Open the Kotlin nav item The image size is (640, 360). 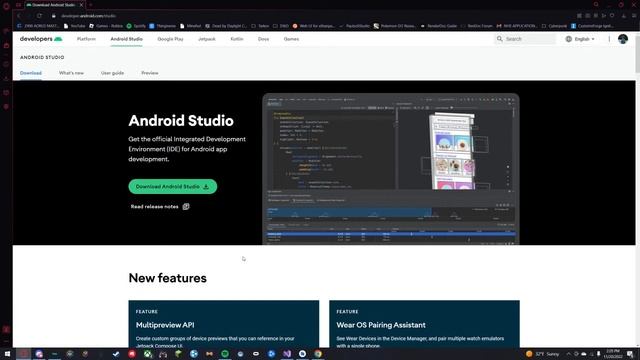(237, 39)
